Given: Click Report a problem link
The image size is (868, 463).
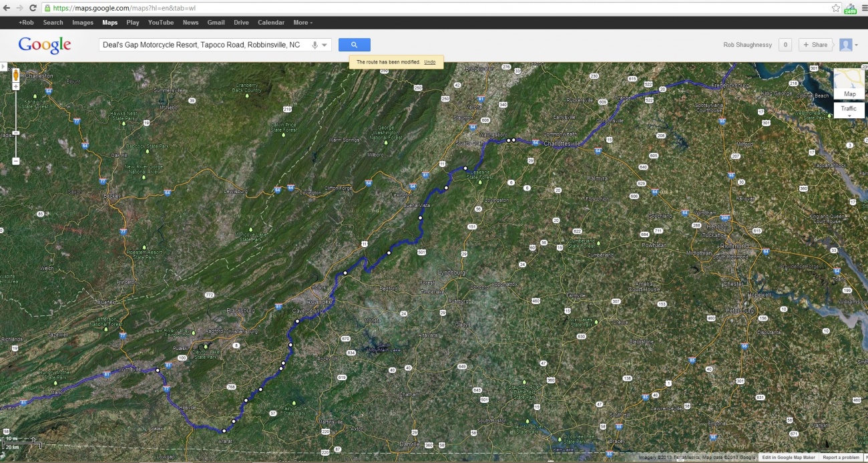Looking at the screenshot, I should (x=841, y=458).
